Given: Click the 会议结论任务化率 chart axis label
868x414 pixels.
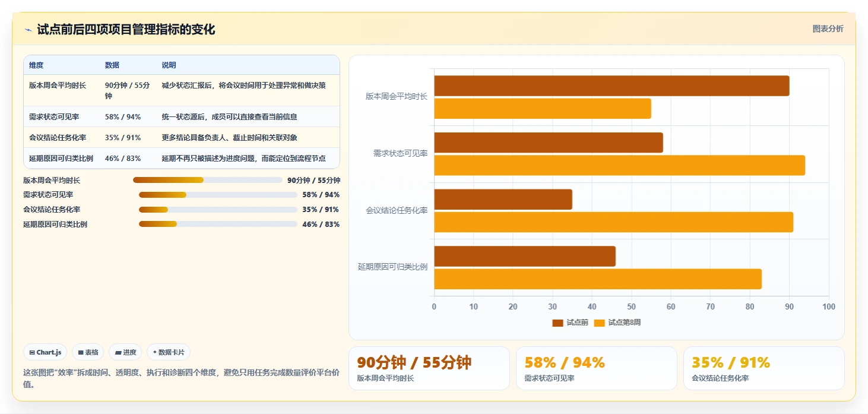Looking at the screenshot, I should tap(396, 210).
